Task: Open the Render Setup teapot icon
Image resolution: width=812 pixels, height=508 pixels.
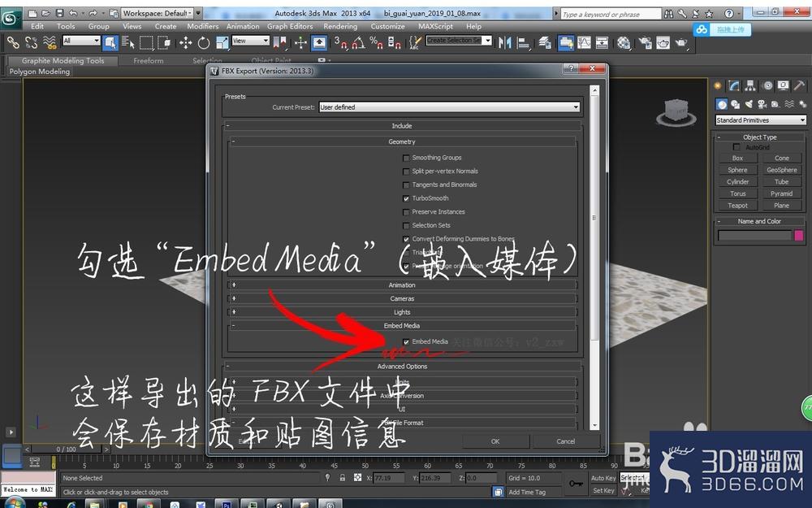Action: pos(645,42)
